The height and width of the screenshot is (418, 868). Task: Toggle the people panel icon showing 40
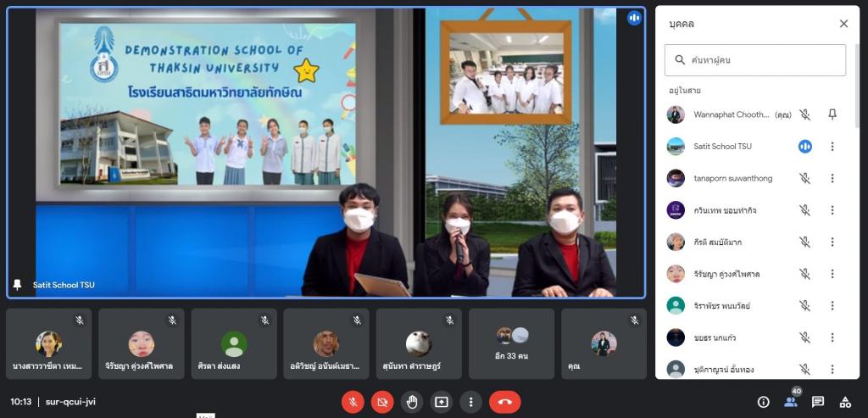791,403
